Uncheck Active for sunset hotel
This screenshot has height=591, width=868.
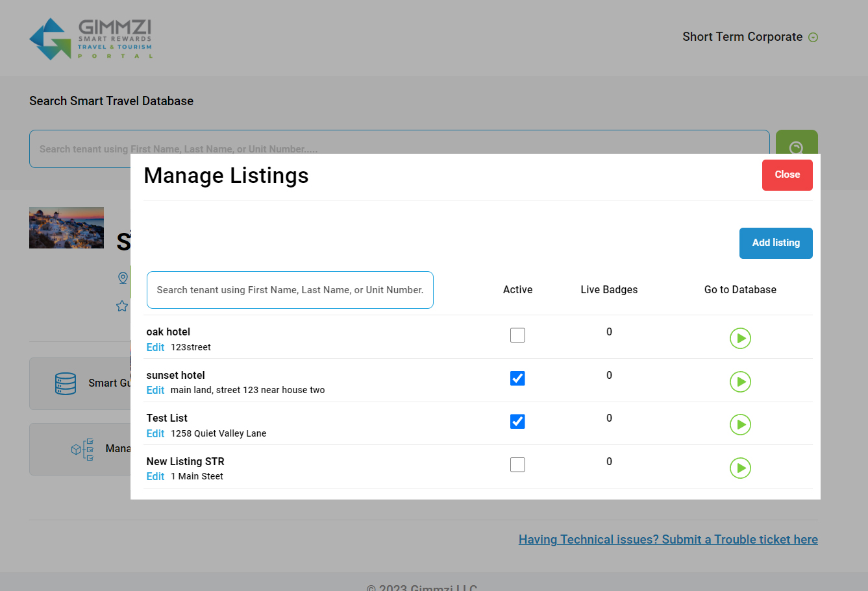(517, 378)
